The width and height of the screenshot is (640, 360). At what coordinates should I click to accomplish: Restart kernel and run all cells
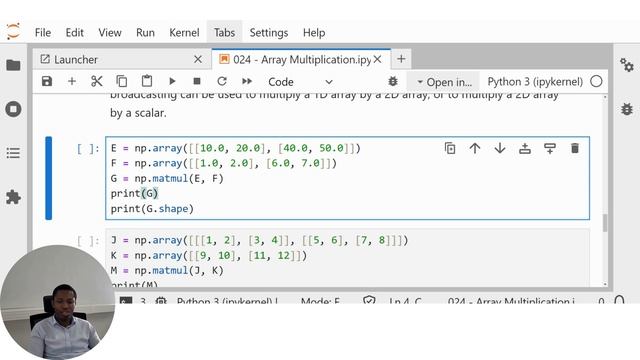tap(247, 81)
